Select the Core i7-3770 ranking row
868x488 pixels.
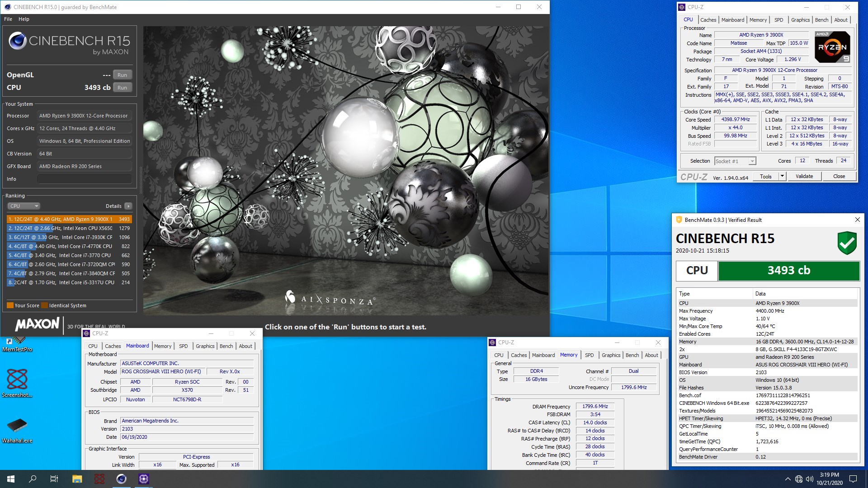coord(69,255)
